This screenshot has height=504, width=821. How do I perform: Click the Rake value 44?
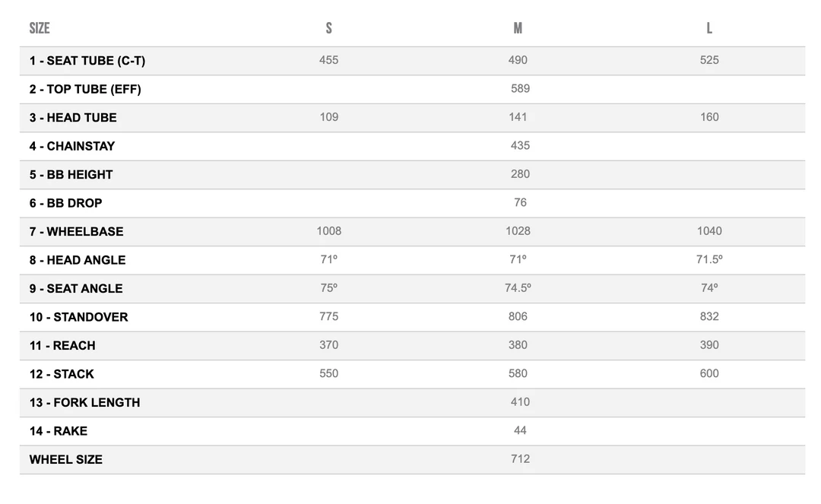pyautogui.click(x=520, y=431)
